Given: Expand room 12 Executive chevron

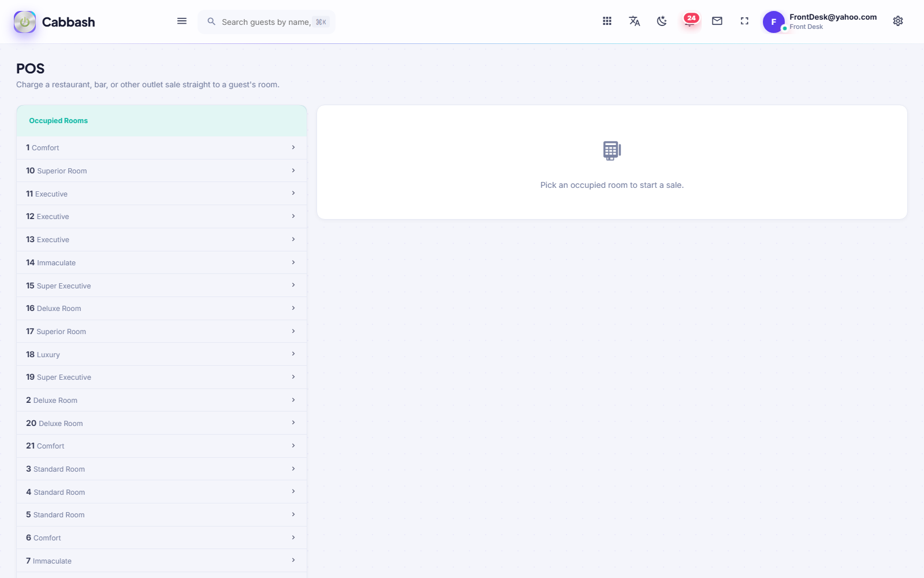Looking at the screenshot, I should [293, 216].
